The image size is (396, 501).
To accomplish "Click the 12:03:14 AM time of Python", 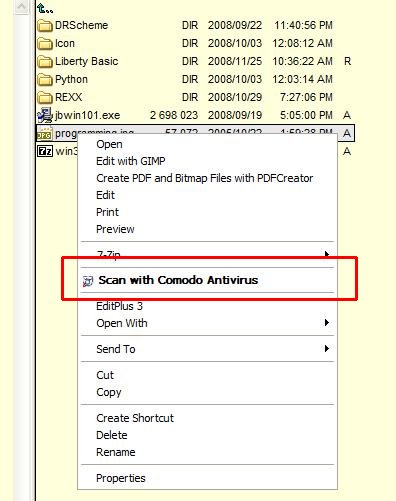I will click(x=303, y=79).
